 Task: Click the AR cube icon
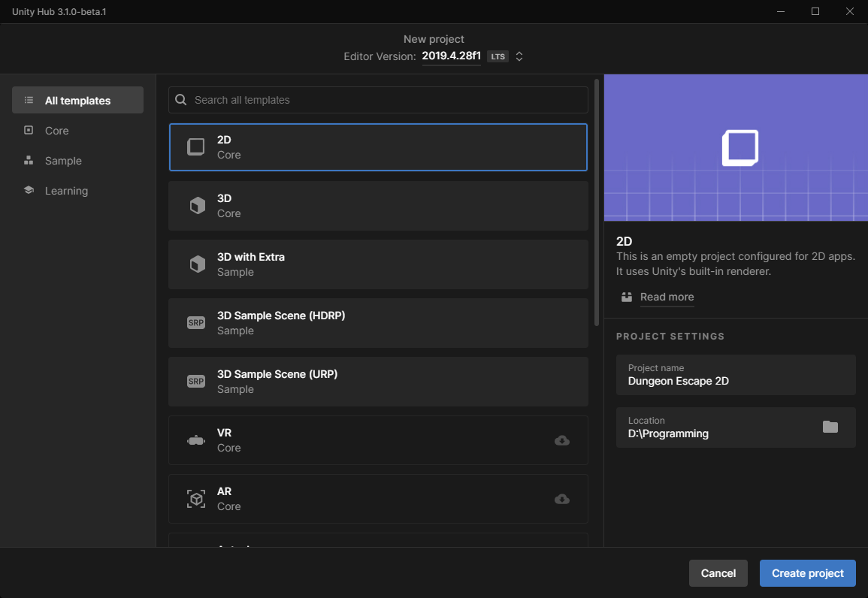[196, 499]
